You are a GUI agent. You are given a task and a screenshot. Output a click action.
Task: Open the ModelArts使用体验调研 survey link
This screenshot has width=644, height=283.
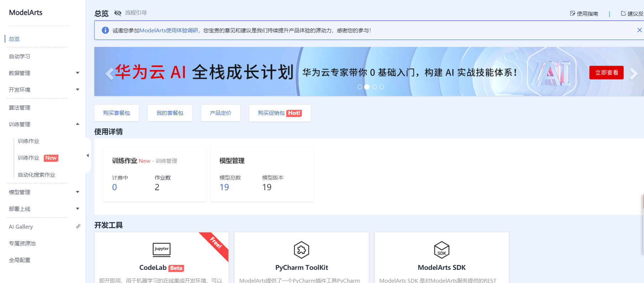tap(169, 30)
